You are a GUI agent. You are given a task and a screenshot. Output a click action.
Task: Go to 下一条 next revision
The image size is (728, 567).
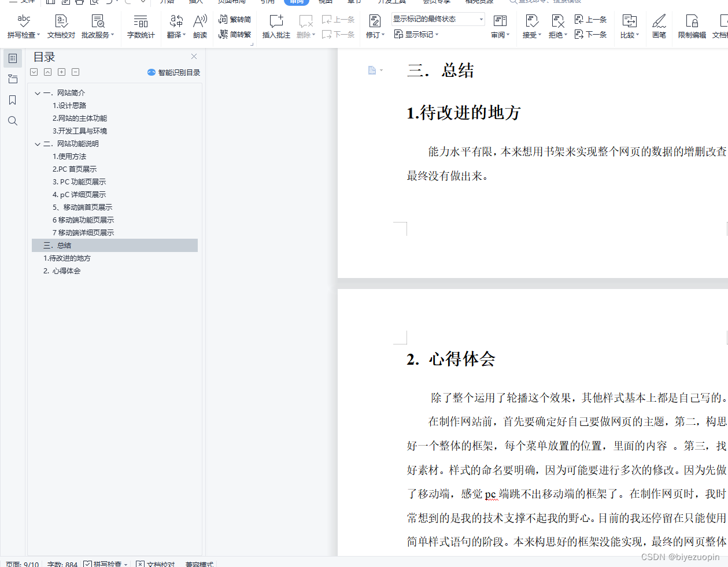[x=590, y=35]
